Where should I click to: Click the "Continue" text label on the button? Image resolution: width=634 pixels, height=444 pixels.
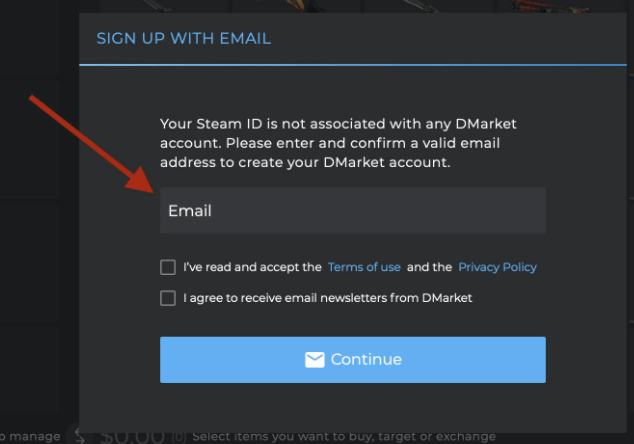pos(366,360)
